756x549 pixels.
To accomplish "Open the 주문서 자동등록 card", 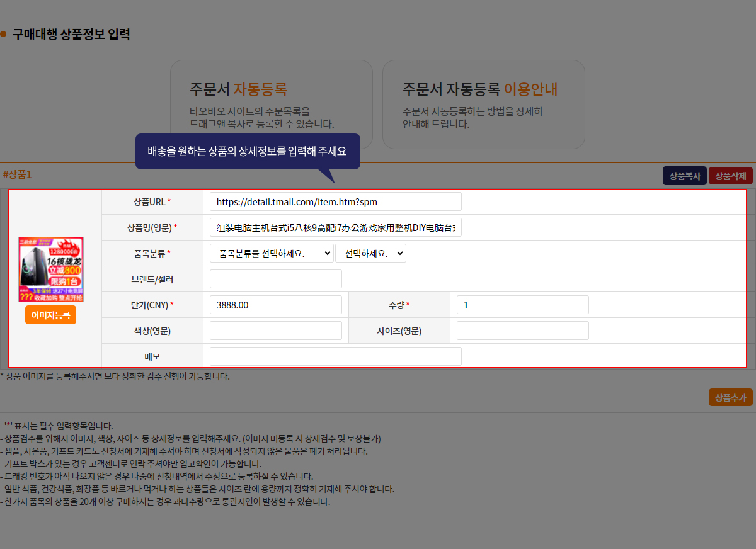I will pos(271,105).
